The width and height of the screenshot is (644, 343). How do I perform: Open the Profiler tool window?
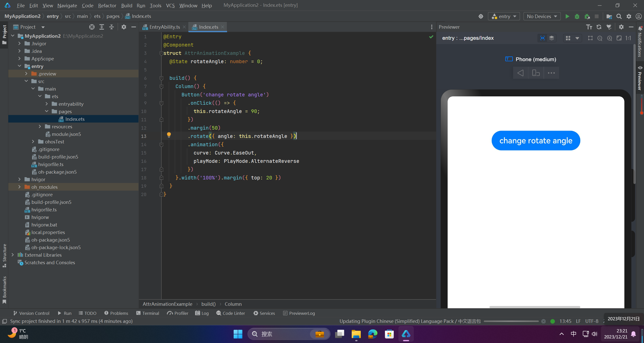pos(178,313)
